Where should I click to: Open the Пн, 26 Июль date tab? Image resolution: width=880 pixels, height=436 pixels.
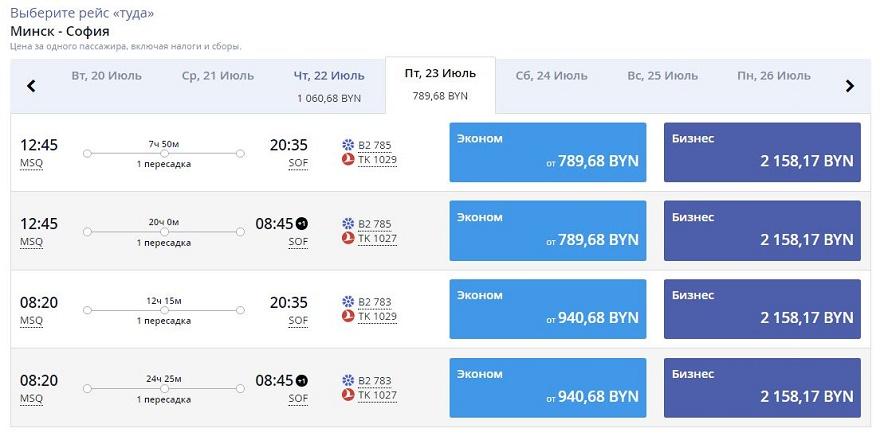[x=773, y=76]
